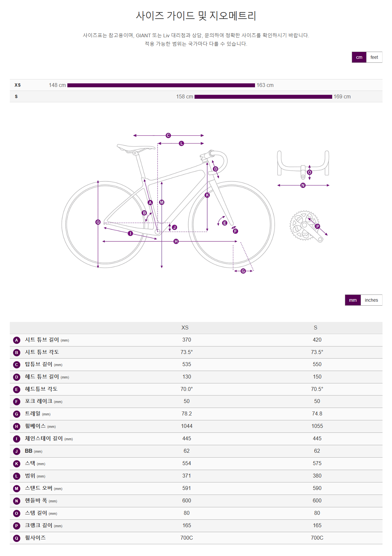This screenshot has height=556, width=392.
Task: Click the M badge in the table
Action: point(17,489)
